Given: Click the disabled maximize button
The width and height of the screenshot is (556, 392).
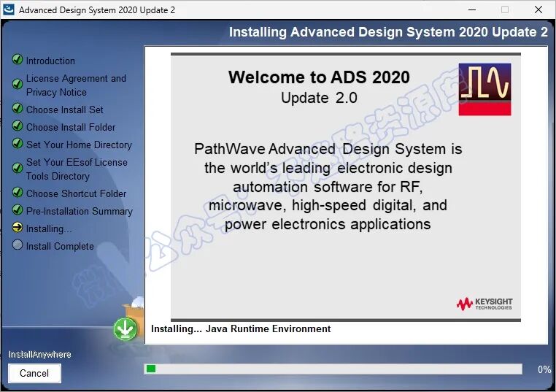Looking at the screenshot, I should [505, 9].
